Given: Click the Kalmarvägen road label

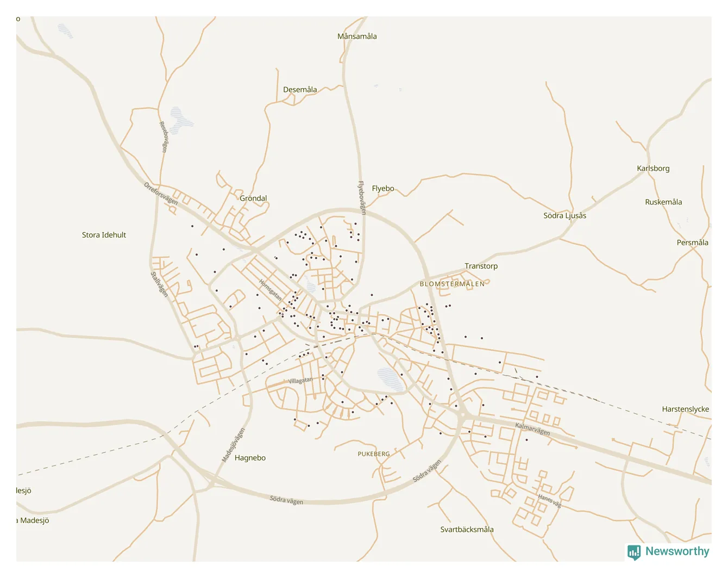Looking at the screenshot, I should tap(532, 429).
